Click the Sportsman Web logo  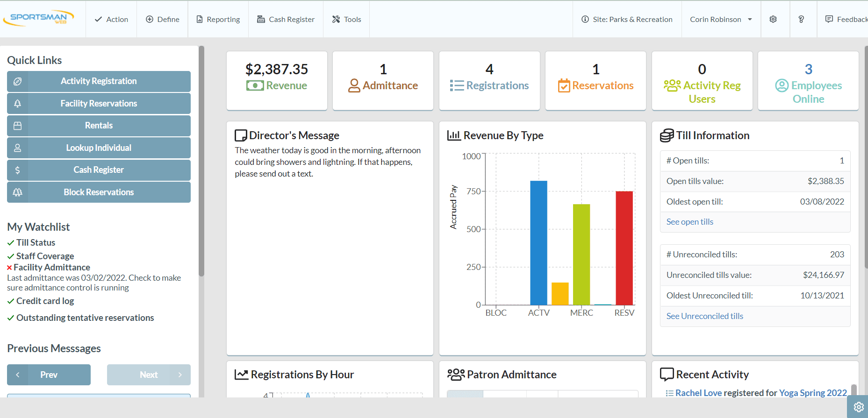point(39,18)
